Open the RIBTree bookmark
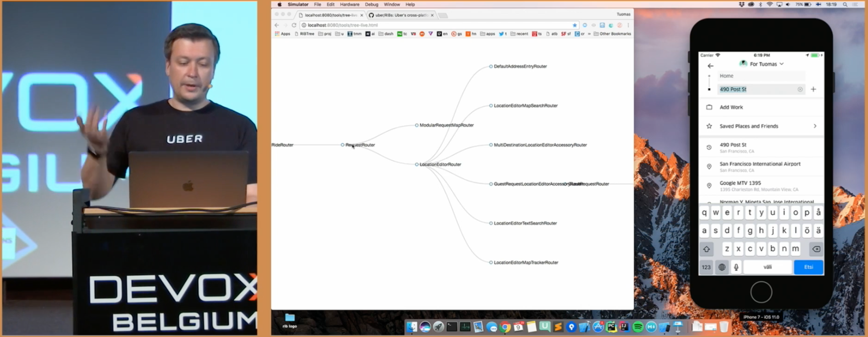 click(305, 34)
